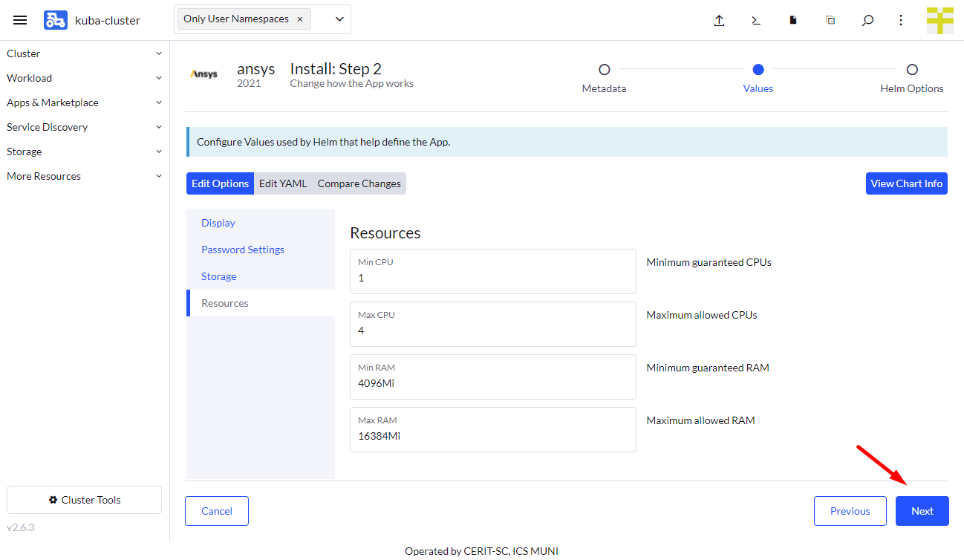Open the header kebab menu icon
Image resolution: width=964 pixels, height=560 pixels.
click(x=900, y=20)
